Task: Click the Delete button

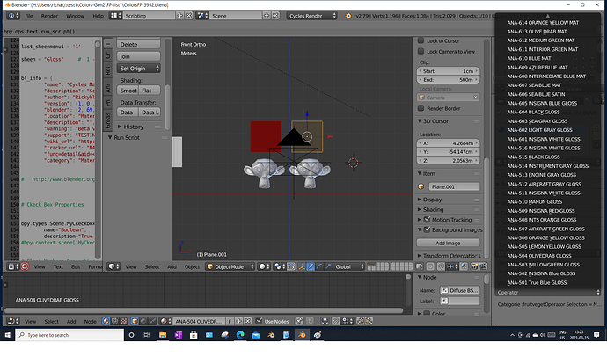Action: tap(139, 45)
